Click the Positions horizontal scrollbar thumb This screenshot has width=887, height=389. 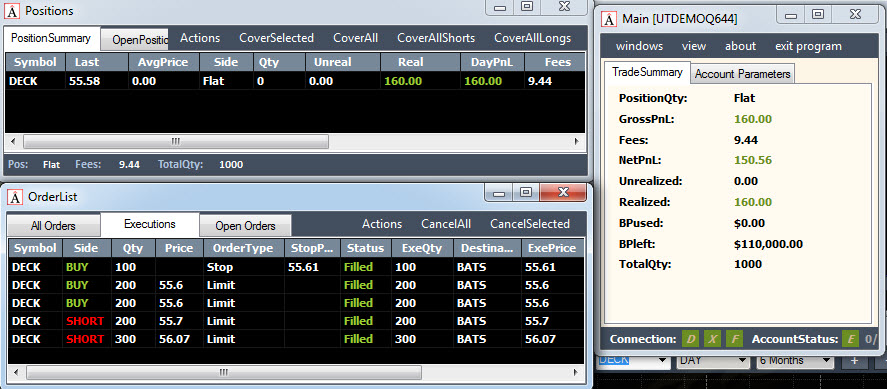point(175,141)
